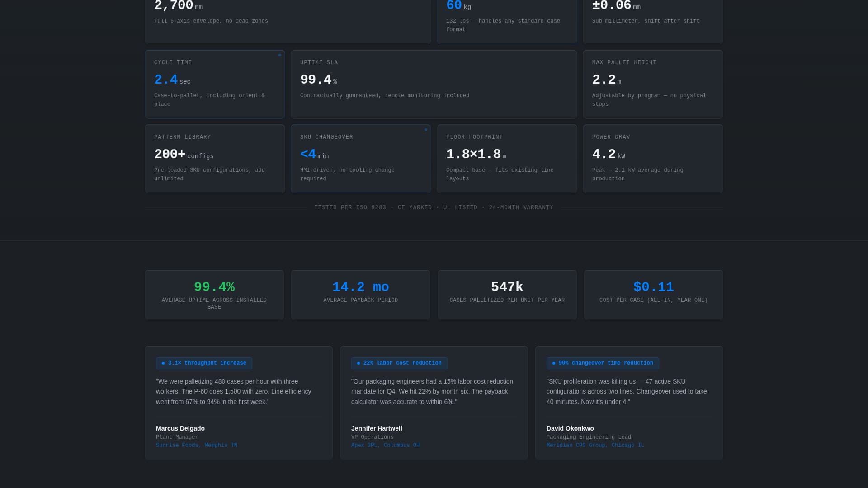Select the 99.4% average uptime stat tile
This screenshot has width=868, height=488.
click(214, 295)
